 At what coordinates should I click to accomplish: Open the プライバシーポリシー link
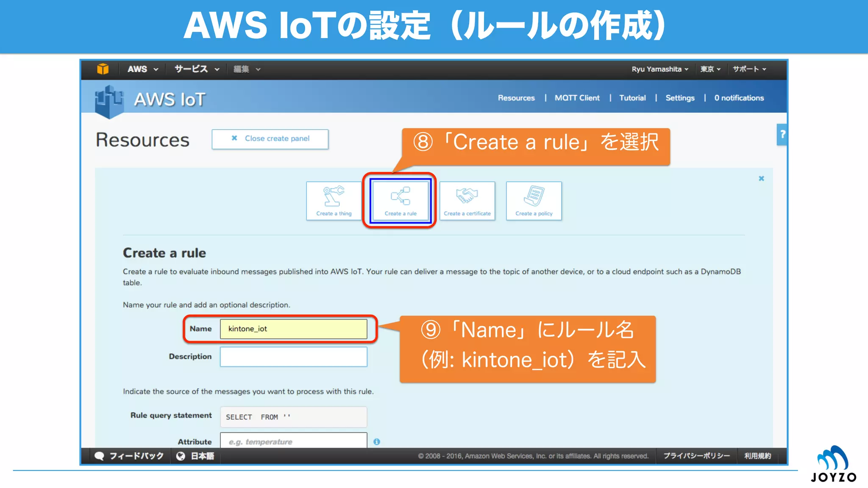pyautogui.click(x=696, y=456)
